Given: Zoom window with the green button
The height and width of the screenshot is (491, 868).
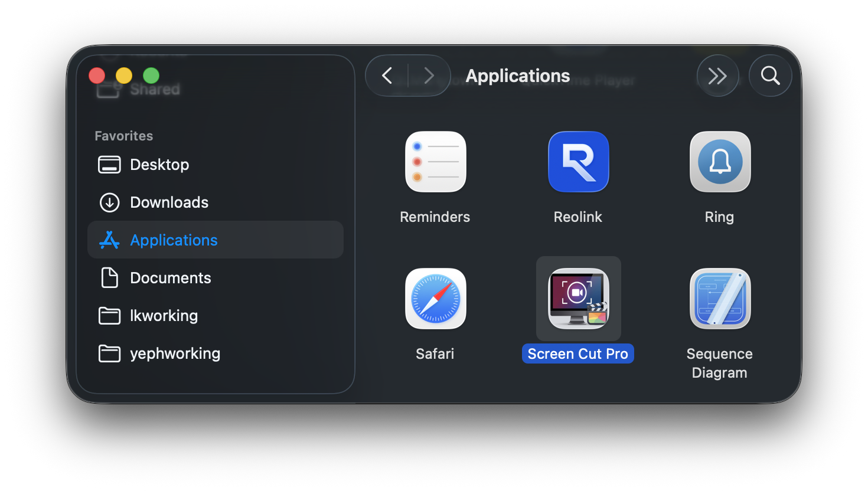Looking at the screenshot, I should click(151, 76).
